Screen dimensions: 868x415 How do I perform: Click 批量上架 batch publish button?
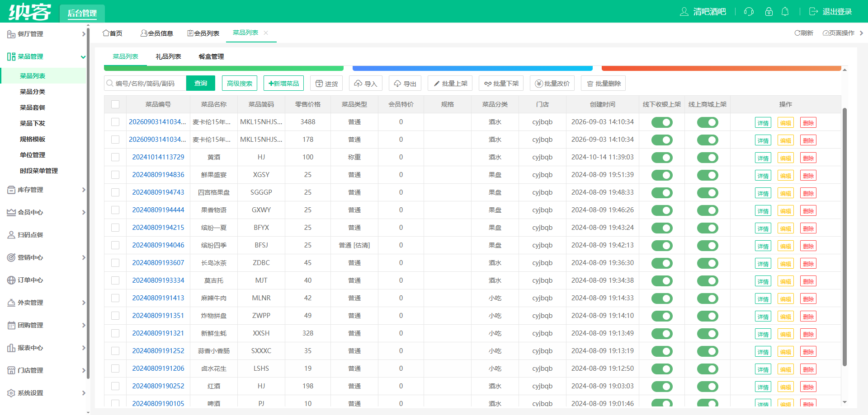click(450, 84)
